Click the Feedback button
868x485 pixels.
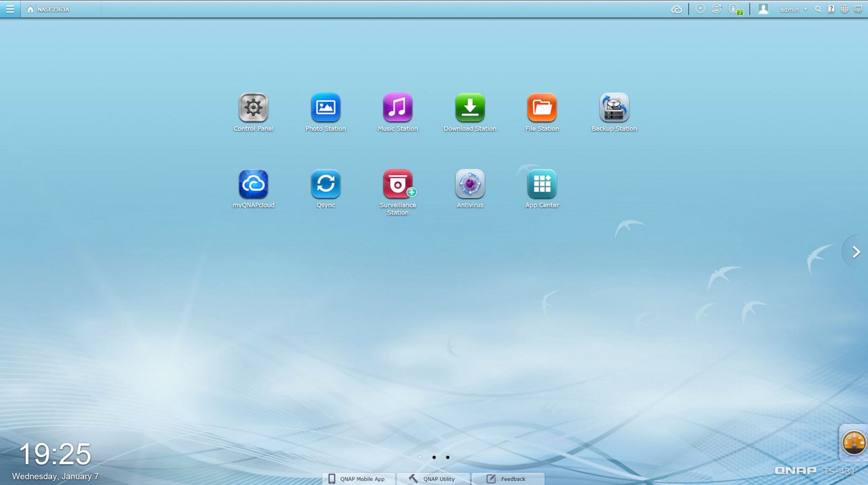click(508, 479)
